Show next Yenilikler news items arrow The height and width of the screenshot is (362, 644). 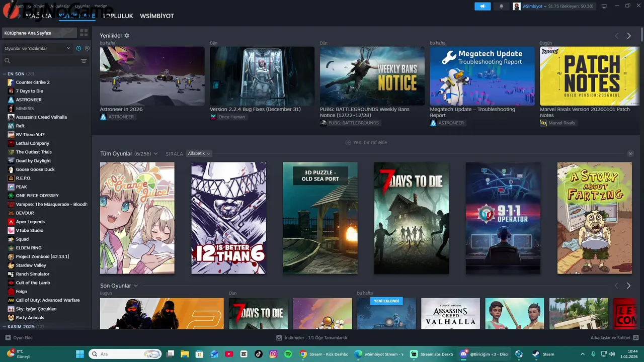pos(629,36)
